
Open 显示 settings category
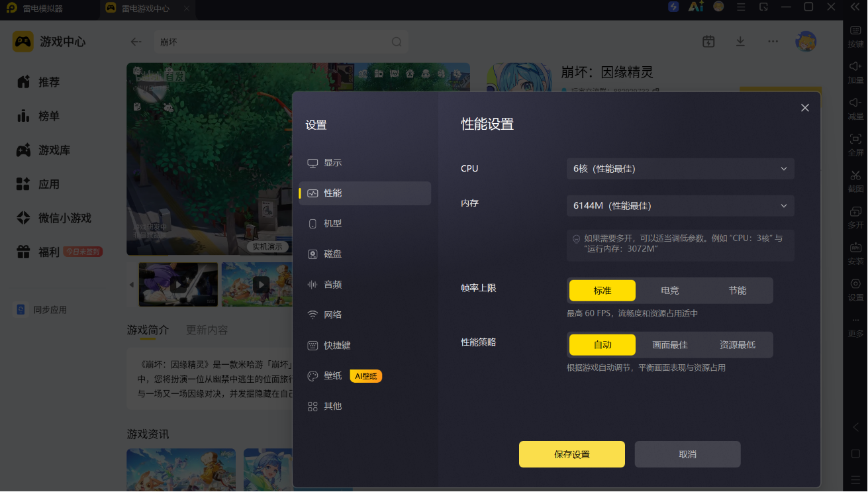(365, 163)
